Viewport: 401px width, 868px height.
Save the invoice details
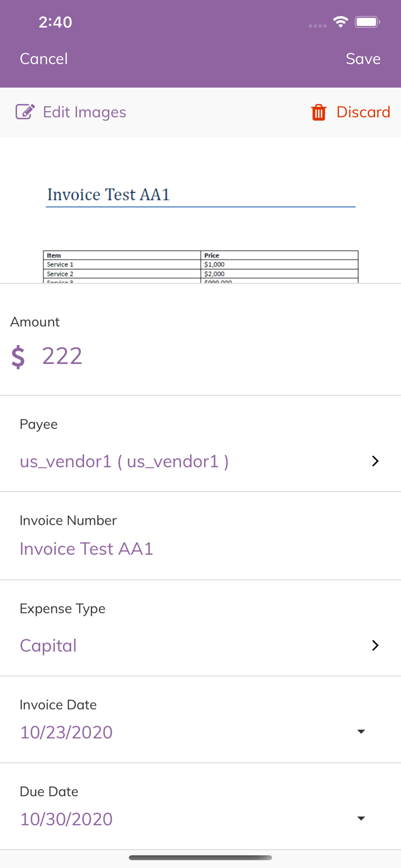[363, 58]
